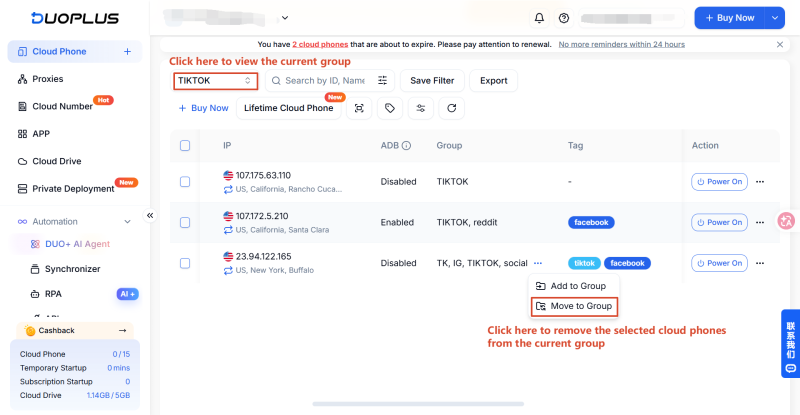Click the Cashback arrow

(122, 331)
